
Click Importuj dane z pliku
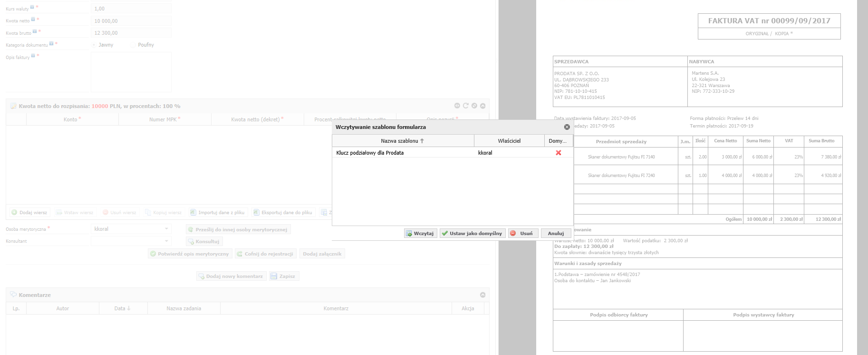217,213
